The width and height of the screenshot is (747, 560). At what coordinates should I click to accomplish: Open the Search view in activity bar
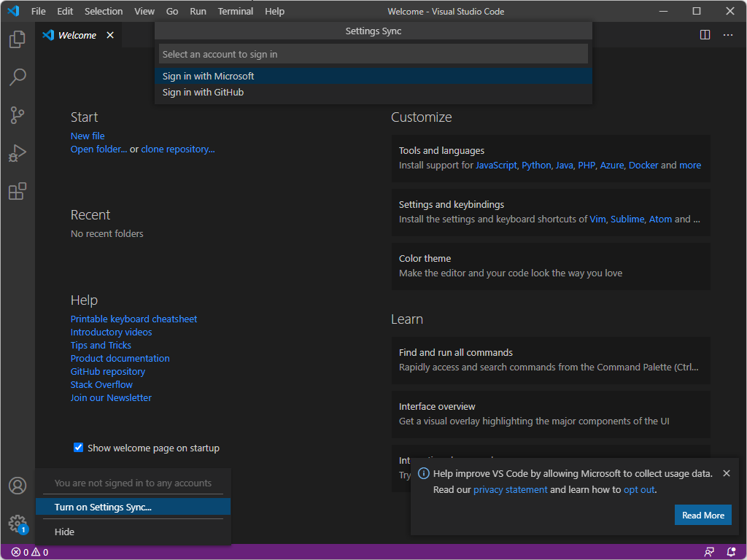[x=18, y=77]
